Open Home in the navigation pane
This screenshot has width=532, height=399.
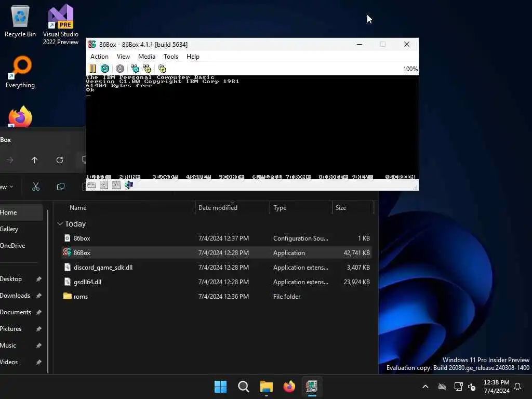point(21,212)
